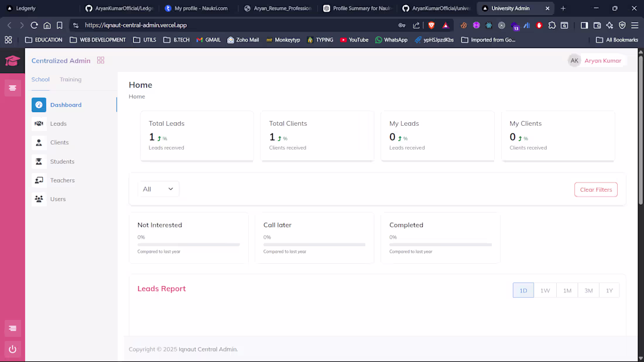The height and width of the screenshot is (362, 644).
Task: Click the Home breadcrumb link
Action: point(137,96)
